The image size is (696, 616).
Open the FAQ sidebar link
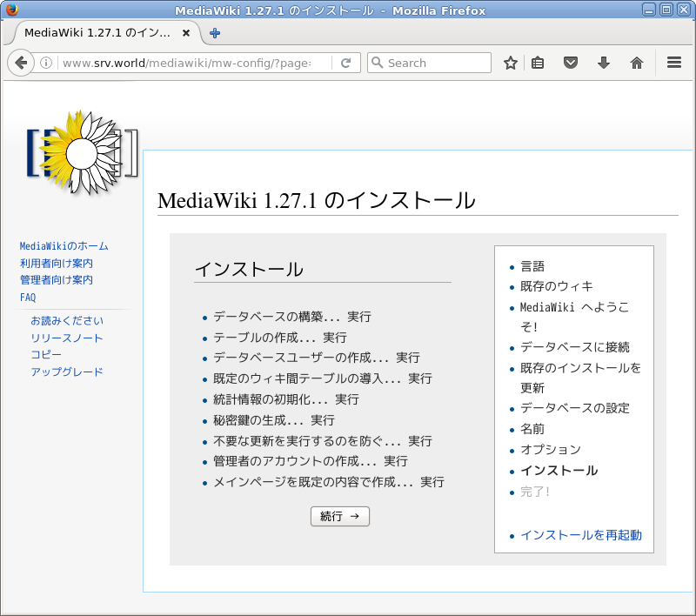tap(28, 298)
